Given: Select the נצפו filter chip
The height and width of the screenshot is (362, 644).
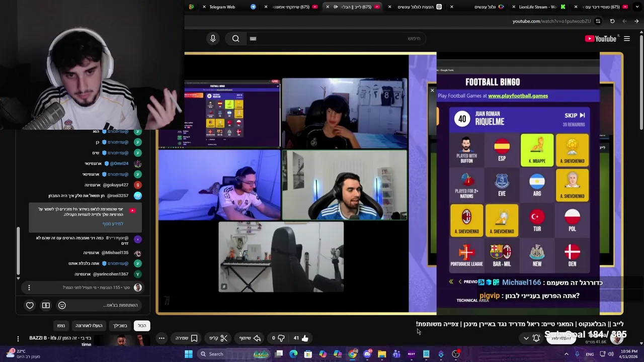Looking at the screenshot, I should [x=61, y=326].
